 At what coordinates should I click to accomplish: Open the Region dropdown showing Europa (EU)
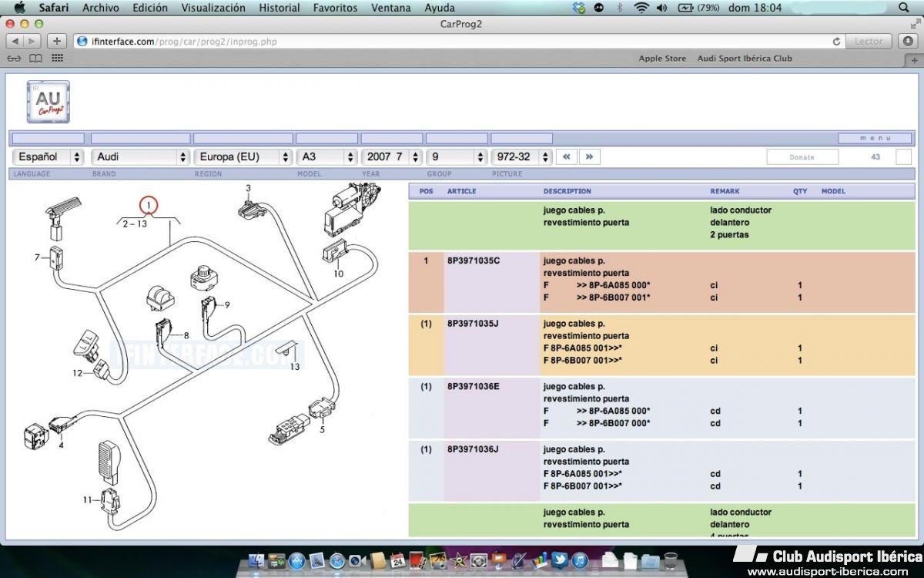[x=241, y=156]
